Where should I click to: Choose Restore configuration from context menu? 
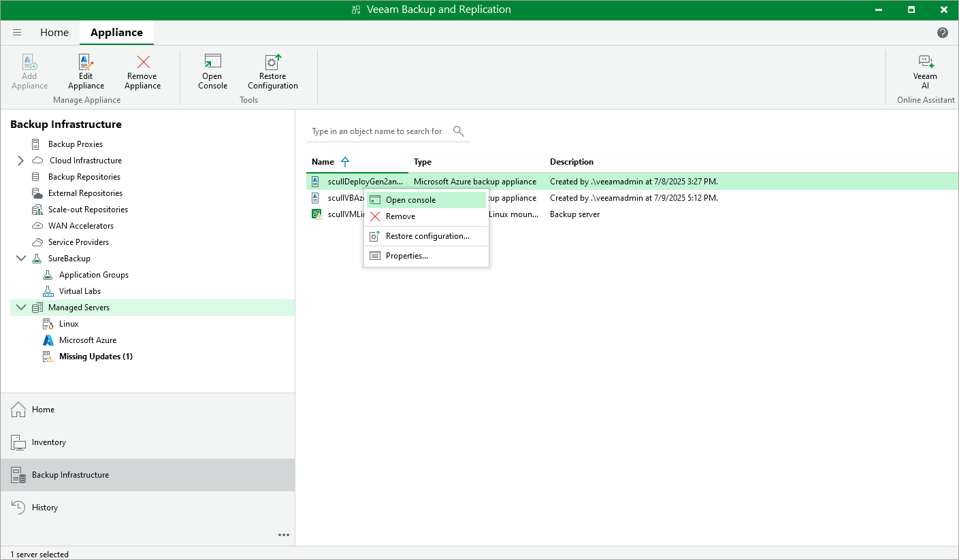tap(427, 236)
